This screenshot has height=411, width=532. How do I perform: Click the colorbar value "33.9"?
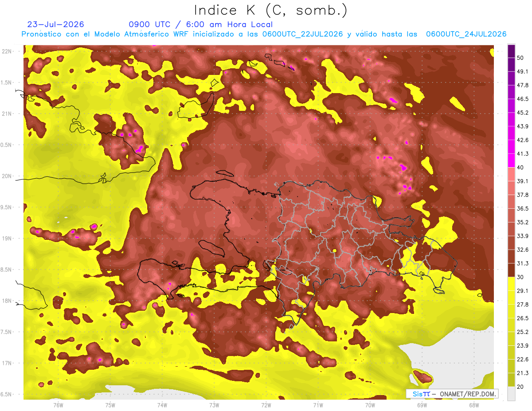click(523, 236)
